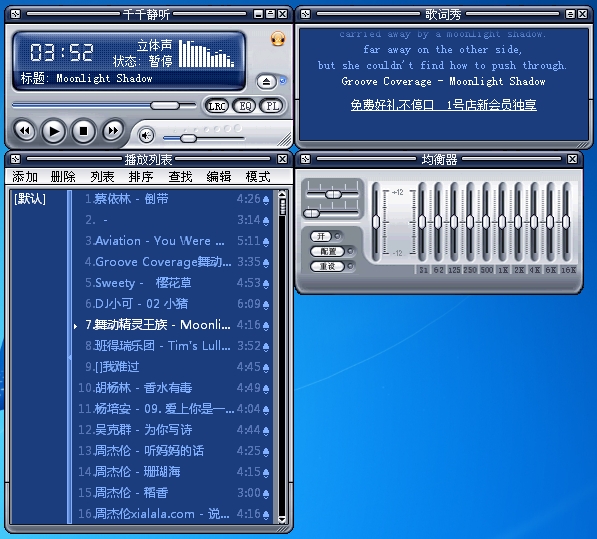
Task: Click the previous track button
Action: pos(25,131)
